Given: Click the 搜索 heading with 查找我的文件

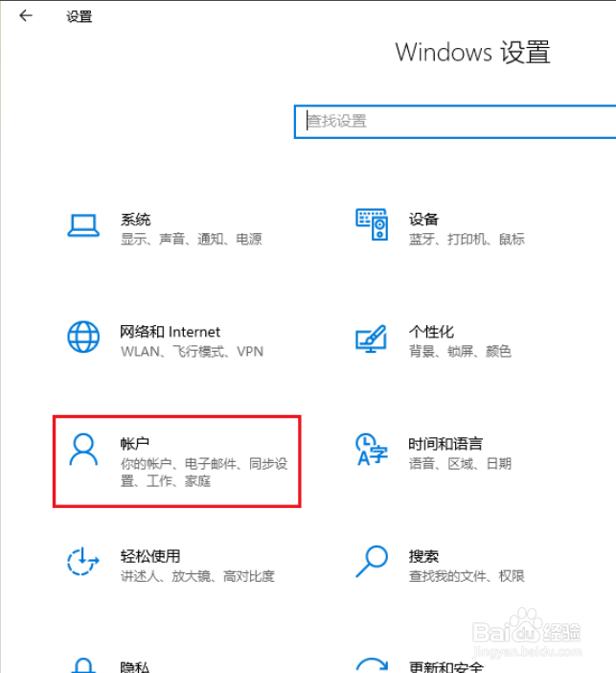Looking at the screenshot, I should (x=423, y=556).
